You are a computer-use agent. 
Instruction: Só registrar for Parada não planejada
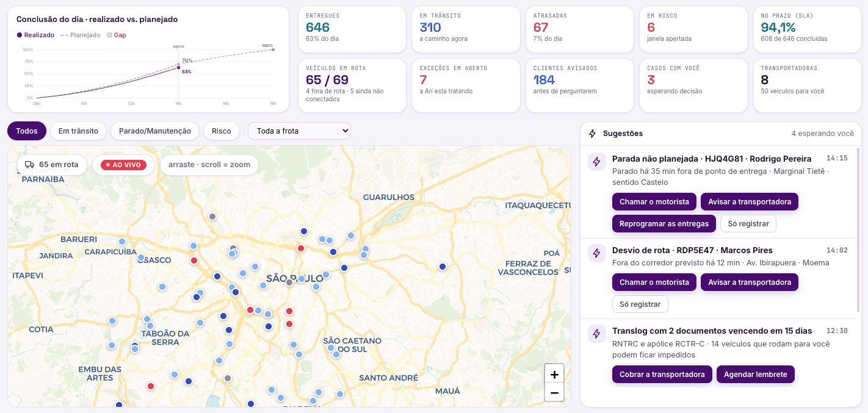[748, 224]
